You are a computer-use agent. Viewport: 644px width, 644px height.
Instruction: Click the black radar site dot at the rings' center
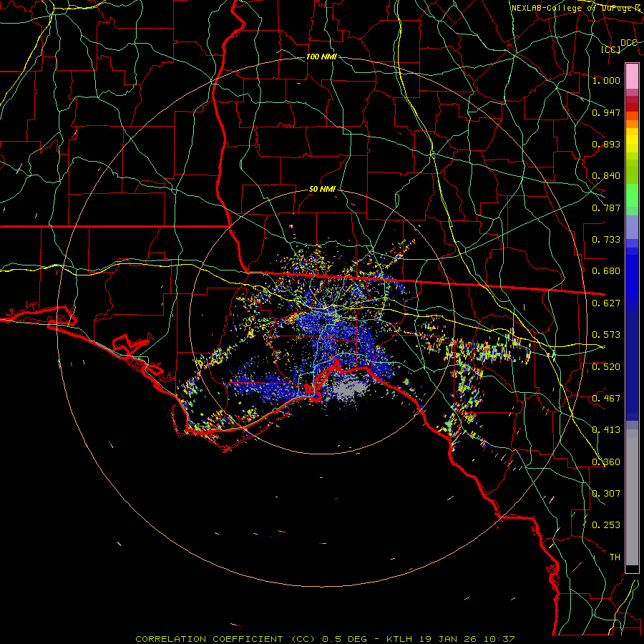click(323, 321)
